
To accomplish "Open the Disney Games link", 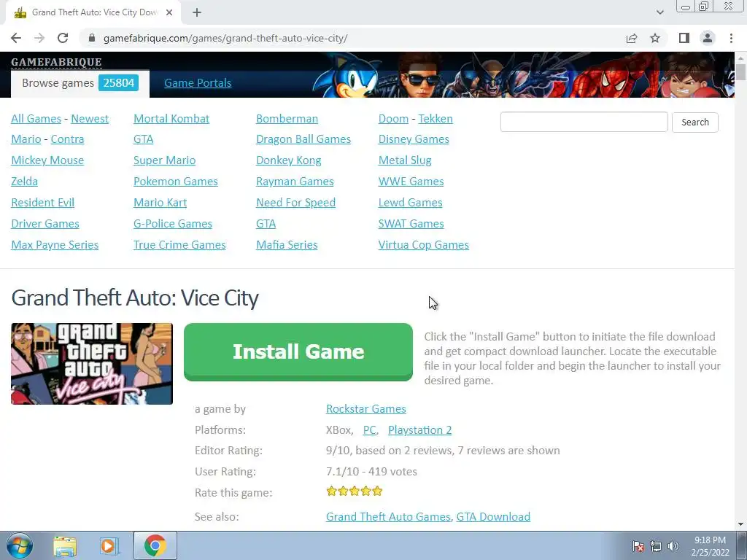I will (x=414, y=139).
